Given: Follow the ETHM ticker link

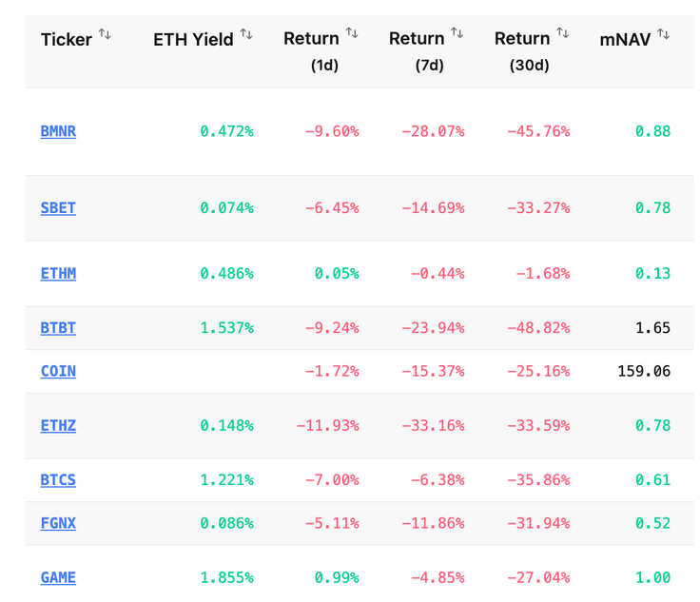Looking at the screenshot, I should pyautogui.click(x=58, y=273).
